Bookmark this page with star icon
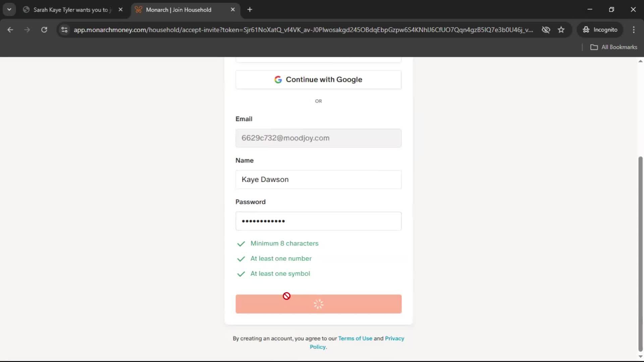The height and width of the screenshot is (362, 644). 561,30
